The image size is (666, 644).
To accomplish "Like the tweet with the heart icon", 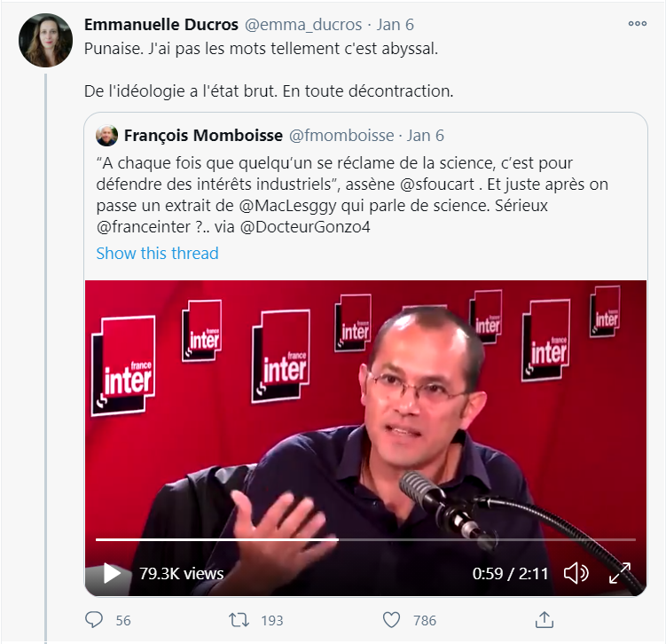I will (x=391, y=620).
